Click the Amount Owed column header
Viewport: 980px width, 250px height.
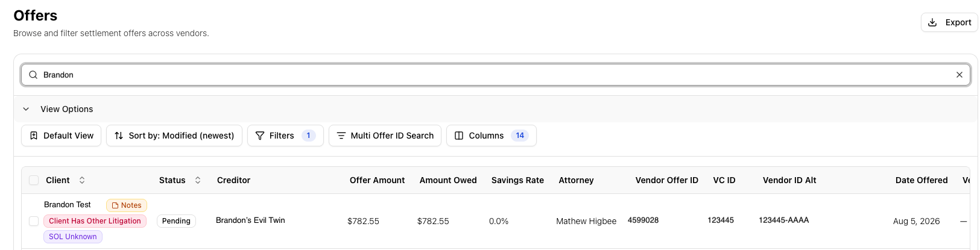(x=448, y=180)
